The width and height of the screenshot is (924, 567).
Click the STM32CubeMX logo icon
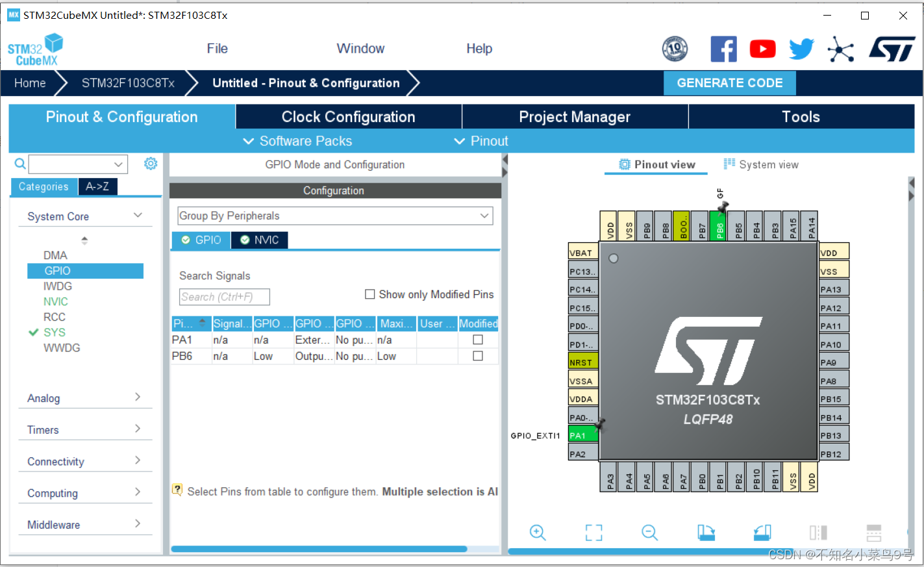click(x=36, y=49)
